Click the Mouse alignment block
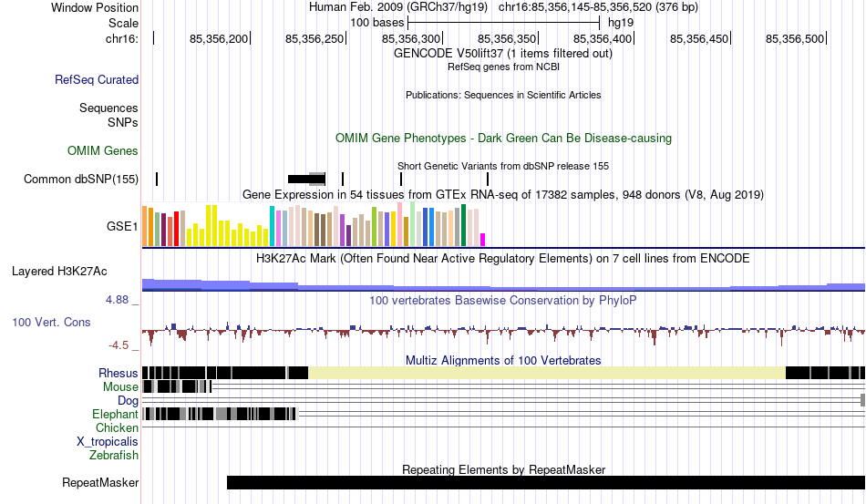The height and width of the screenshot is (504, 866). (177, 386)
